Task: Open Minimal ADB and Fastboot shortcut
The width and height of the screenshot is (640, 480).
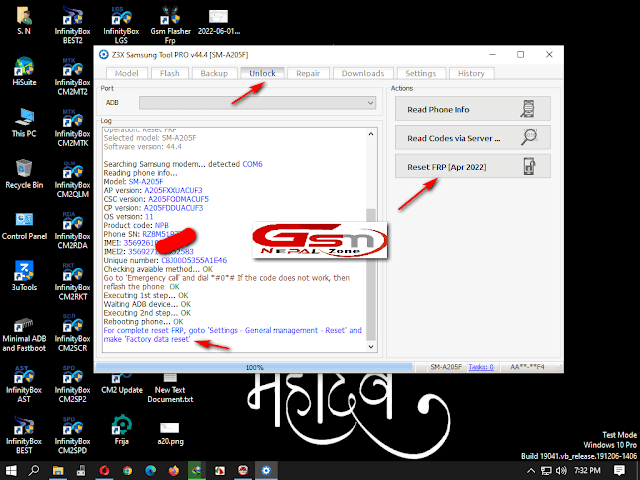Action: point(24,335)
